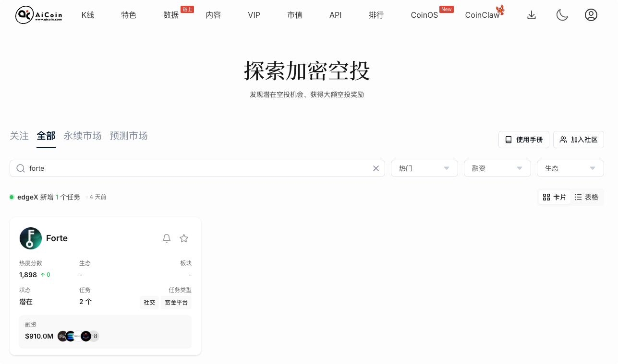The width and height of the screenshot is (618, 364).
Task: Open the 使用手册 user manual
Action: pos(523,140)
